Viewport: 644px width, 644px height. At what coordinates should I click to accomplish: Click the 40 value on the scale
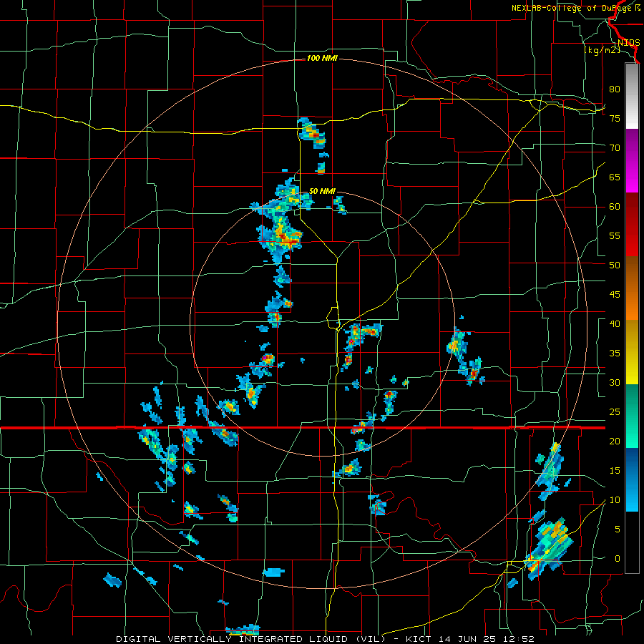pyautogui.click(x=615, y=324)
